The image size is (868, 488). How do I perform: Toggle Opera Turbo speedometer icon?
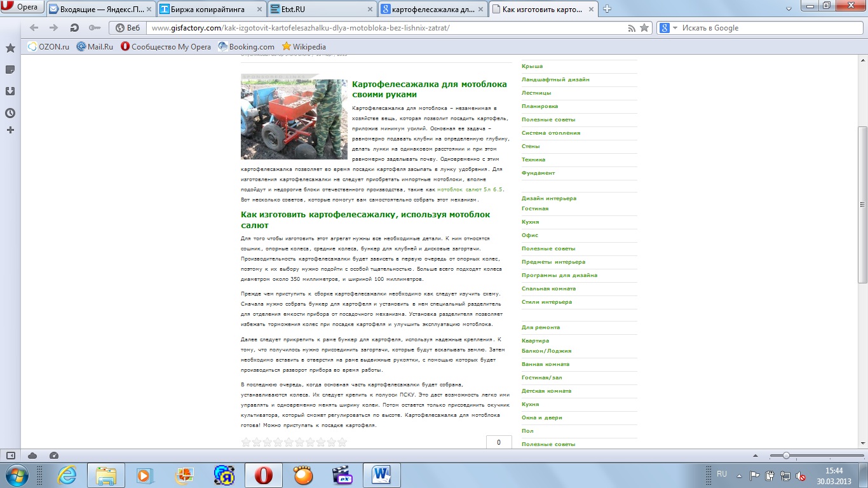pyautogui.click(x=54, y=456)
